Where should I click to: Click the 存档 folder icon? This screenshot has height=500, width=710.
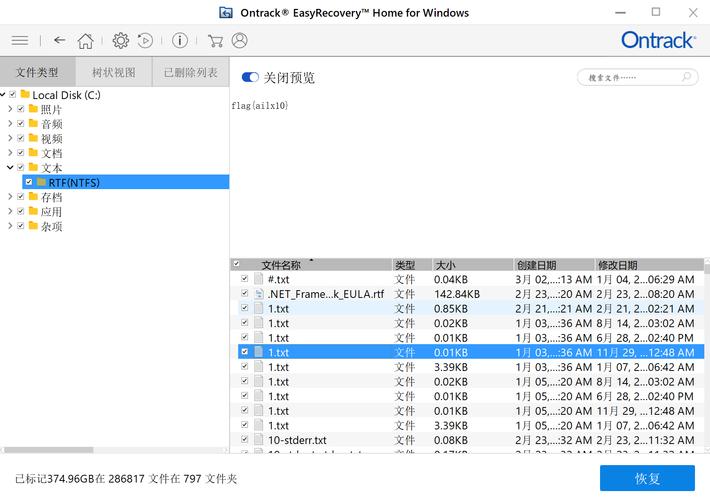33,197
